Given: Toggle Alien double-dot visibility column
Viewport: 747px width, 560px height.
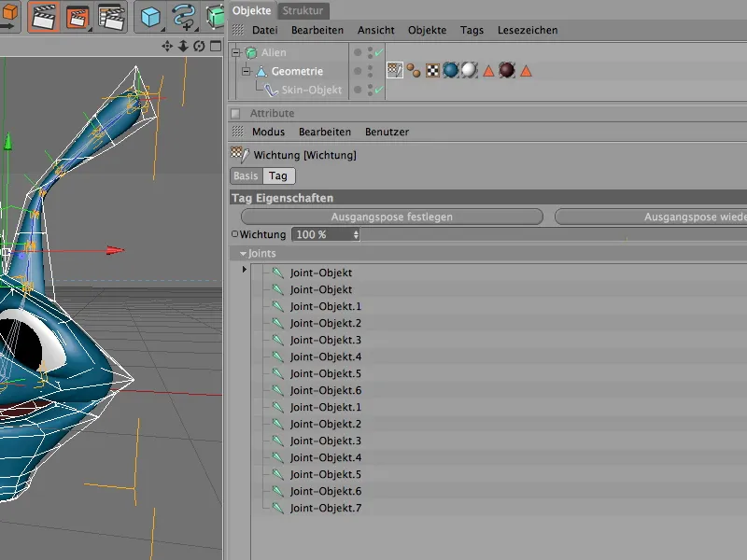Looking at the screenshot, I should 370,52.
